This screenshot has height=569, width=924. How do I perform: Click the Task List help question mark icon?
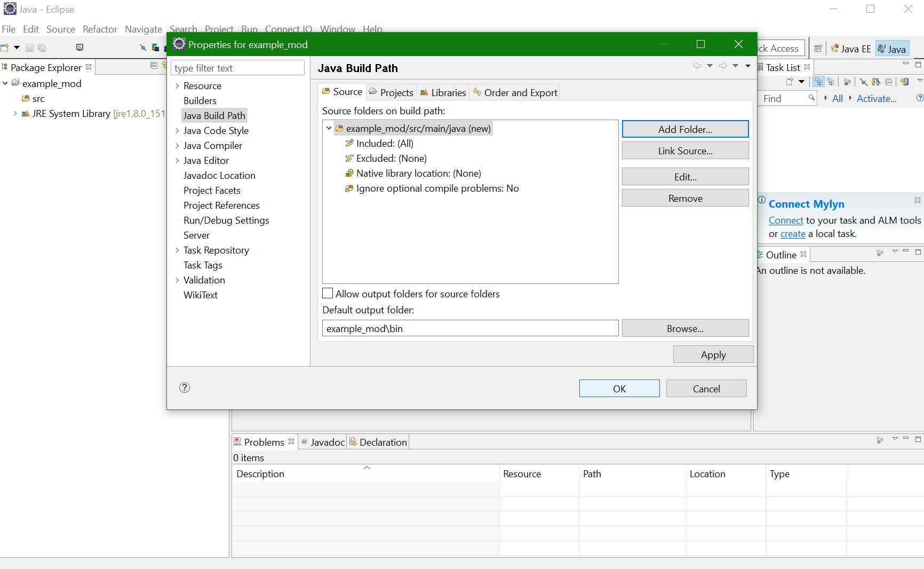point(920,98)
